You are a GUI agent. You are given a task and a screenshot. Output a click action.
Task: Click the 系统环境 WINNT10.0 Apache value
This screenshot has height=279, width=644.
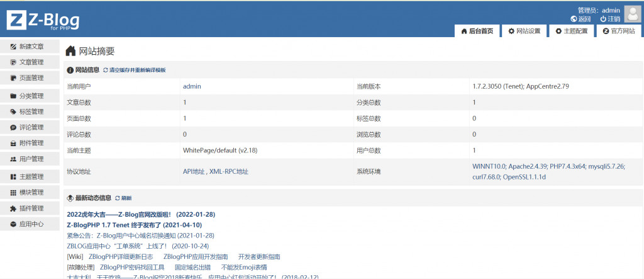548,171
